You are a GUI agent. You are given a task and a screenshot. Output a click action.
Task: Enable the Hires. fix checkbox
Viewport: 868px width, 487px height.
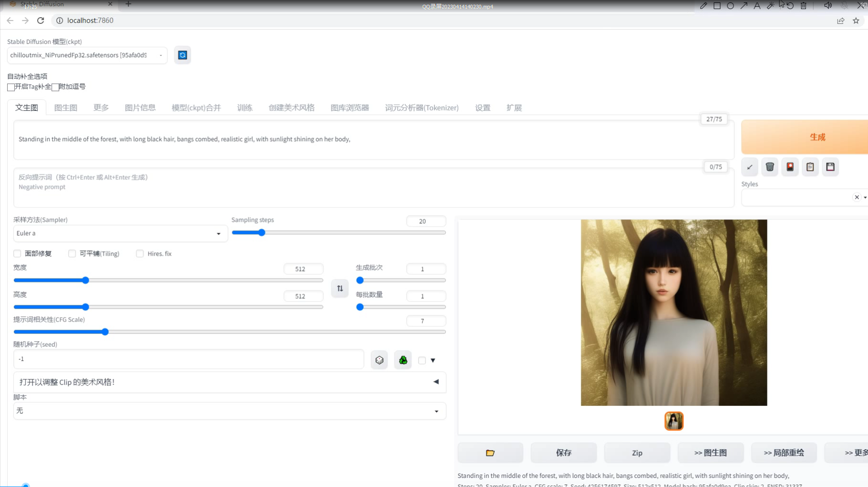140,253
